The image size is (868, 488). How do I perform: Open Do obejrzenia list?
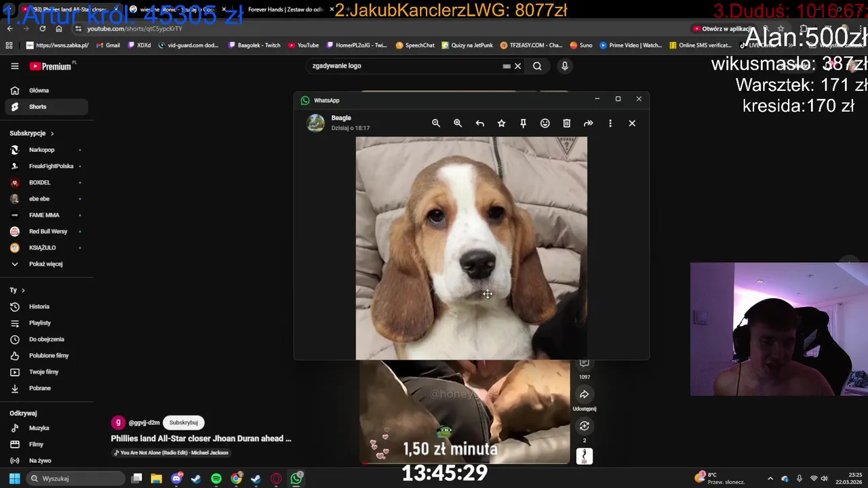pyautogui.click(x=46, y=339)
